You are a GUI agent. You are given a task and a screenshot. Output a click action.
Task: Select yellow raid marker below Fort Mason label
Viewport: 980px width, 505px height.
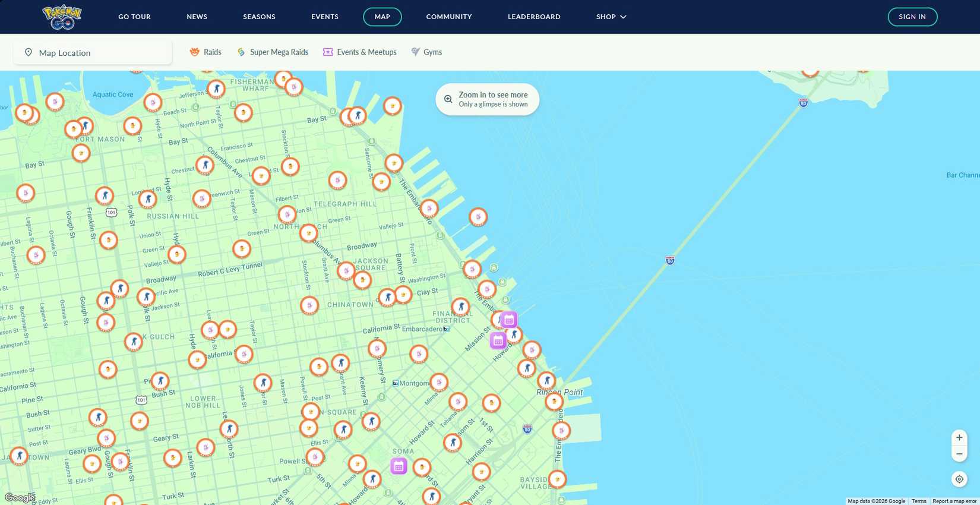click(x=81, y=153)
